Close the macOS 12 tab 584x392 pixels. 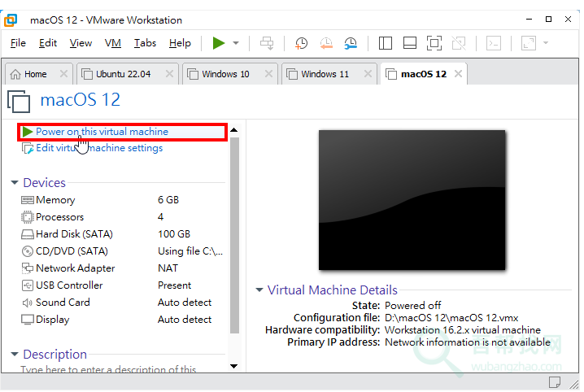click(x=459, y=74)
